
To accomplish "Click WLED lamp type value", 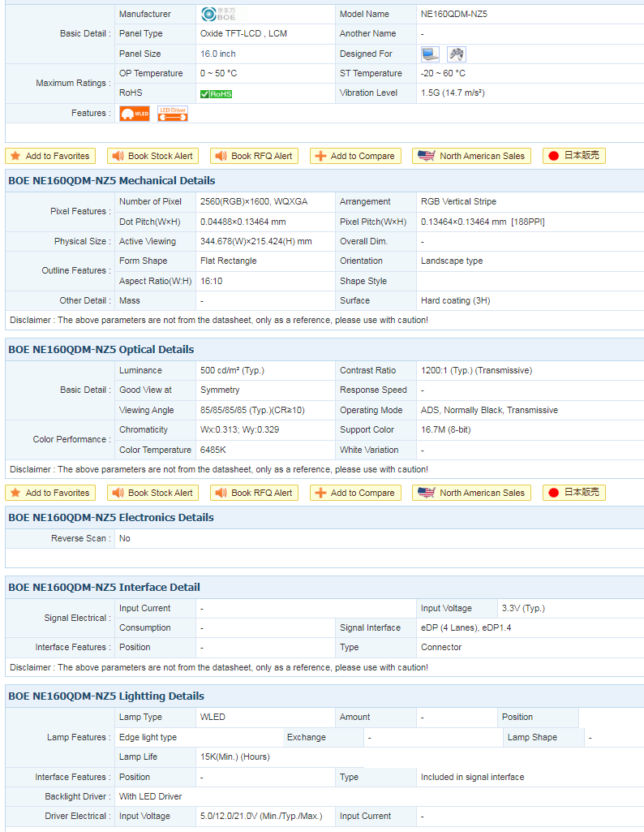I will tap(213, 718).
